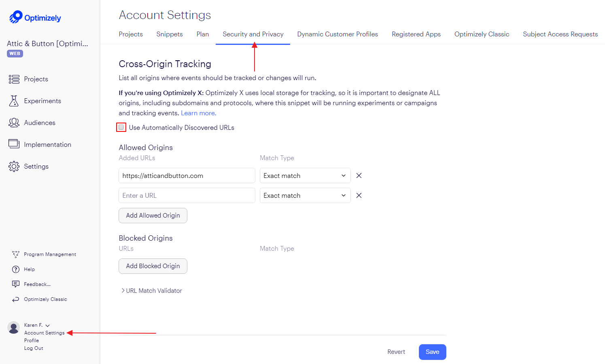Remove the atticandbutton.com origin row
Screen dimensions: 605x364
(x=359, y=176)
